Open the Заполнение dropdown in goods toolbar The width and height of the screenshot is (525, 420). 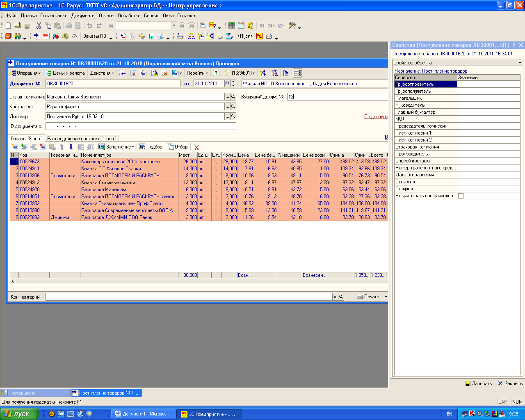pos(116,147)
